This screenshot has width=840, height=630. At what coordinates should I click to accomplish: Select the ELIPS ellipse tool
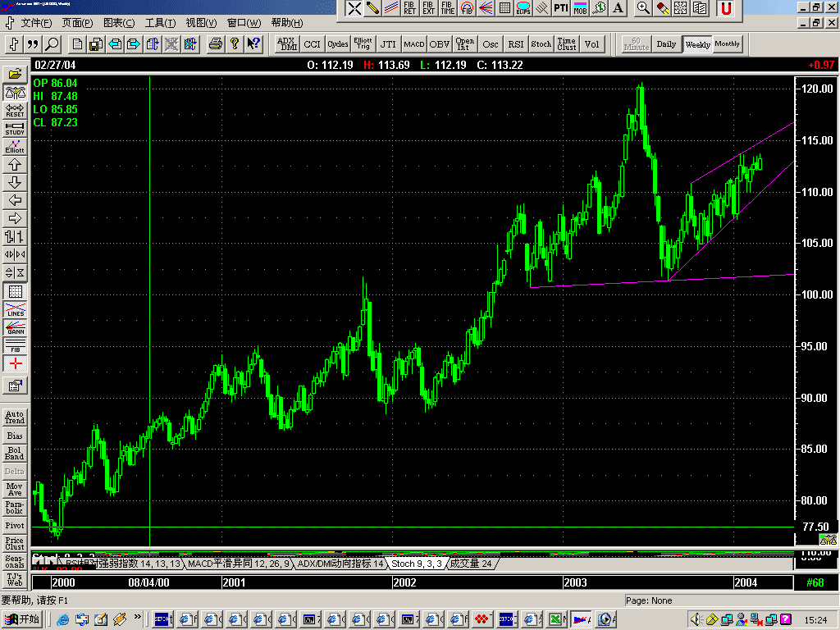tap(523, 8)
